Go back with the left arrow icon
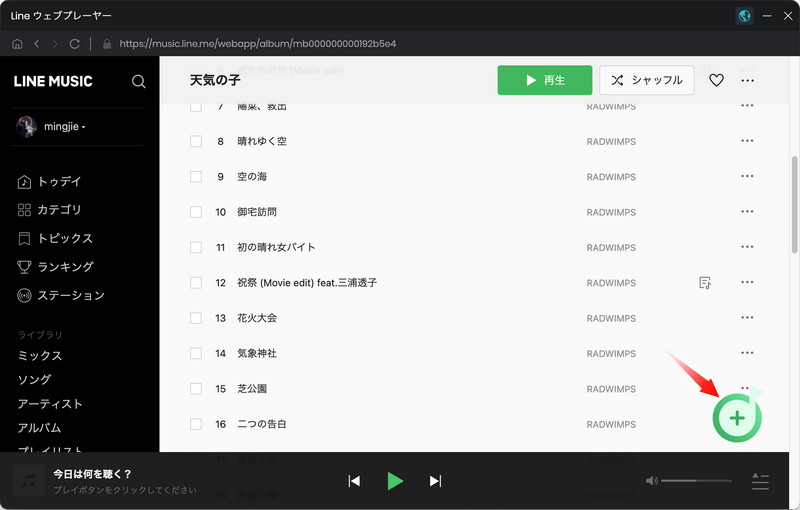 click(37, 44)
